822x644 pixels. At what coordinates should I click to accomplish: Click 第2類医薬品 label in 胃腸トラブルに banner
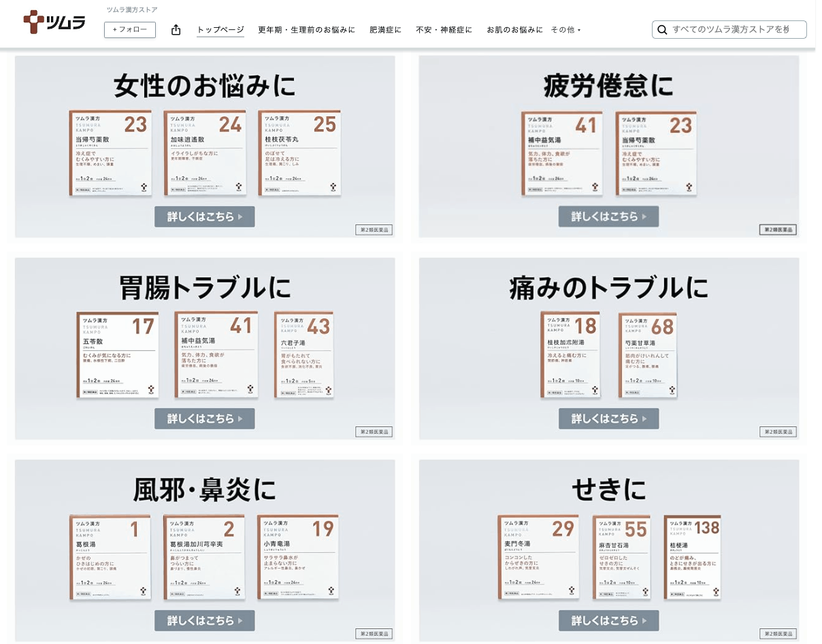point(374,432)
